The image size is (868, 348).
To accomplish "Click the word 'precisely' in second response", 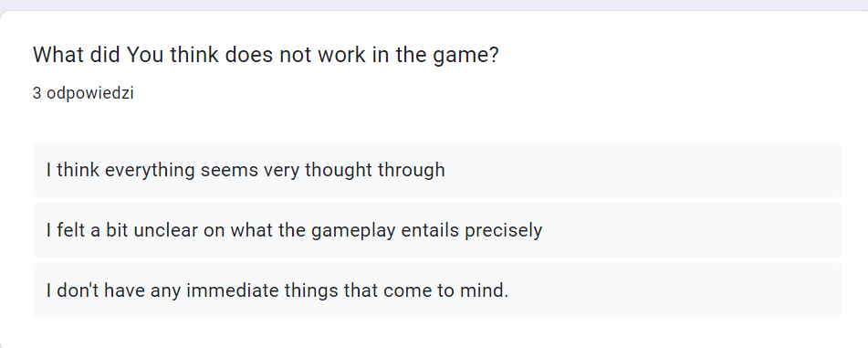I will pos(503,230).
